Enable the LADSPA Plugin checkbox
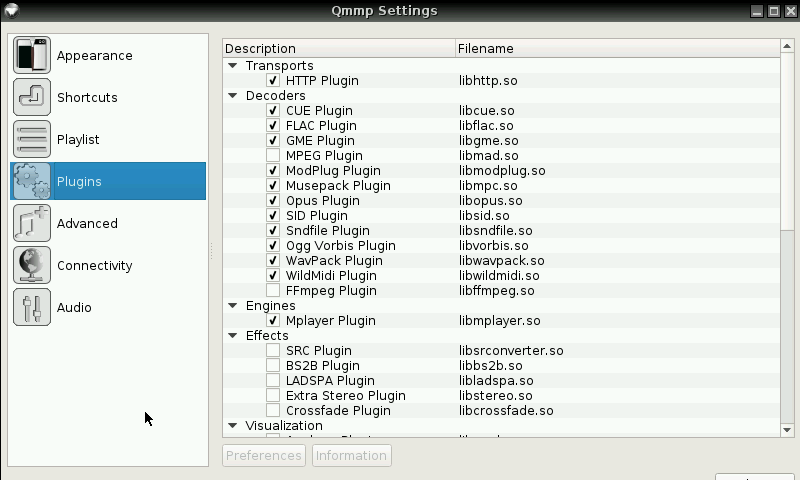Image resolution: width=800 pixels, height=480 pixels. (273, 381)
